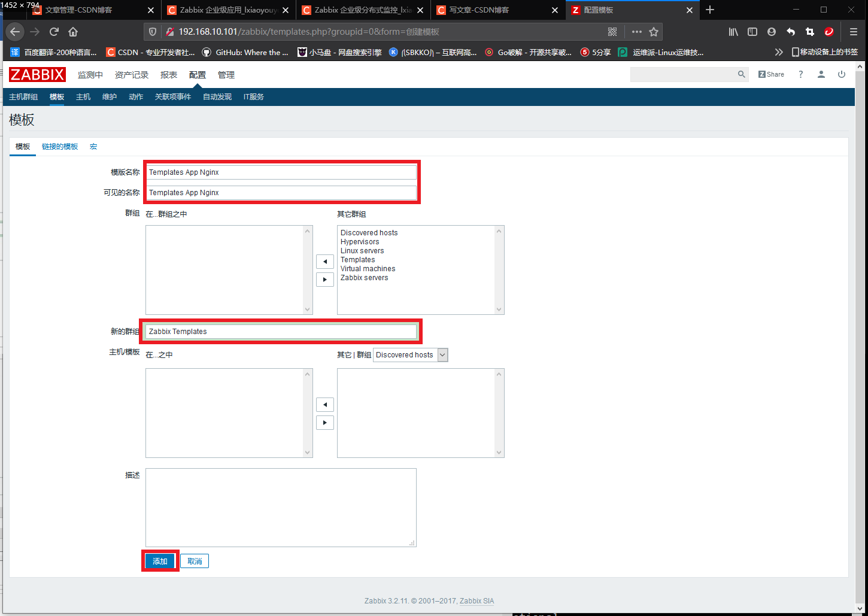Open the site security shield icon
868x616 pixels.
point(153,32)
